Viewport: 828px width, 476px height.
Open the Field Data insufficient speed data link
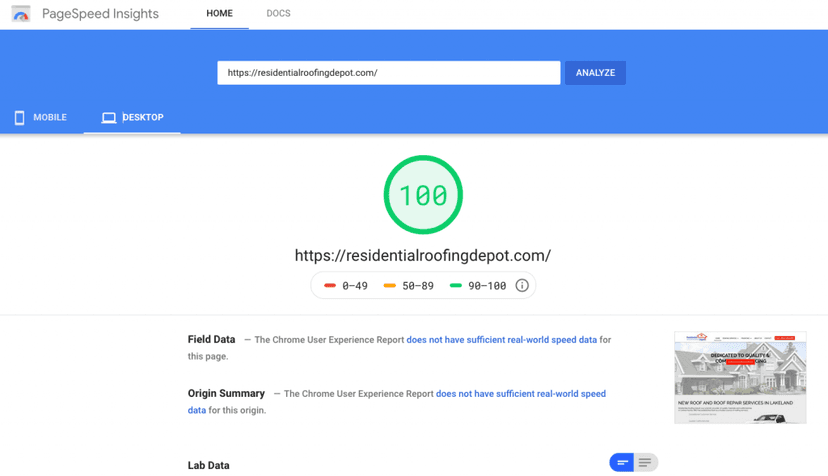tap(501, 340)
